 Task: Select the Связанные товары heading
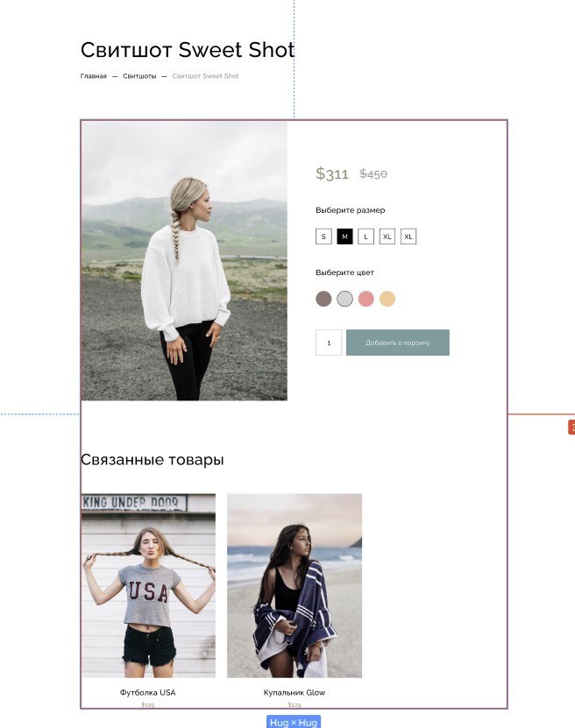[x=153, y=460]
